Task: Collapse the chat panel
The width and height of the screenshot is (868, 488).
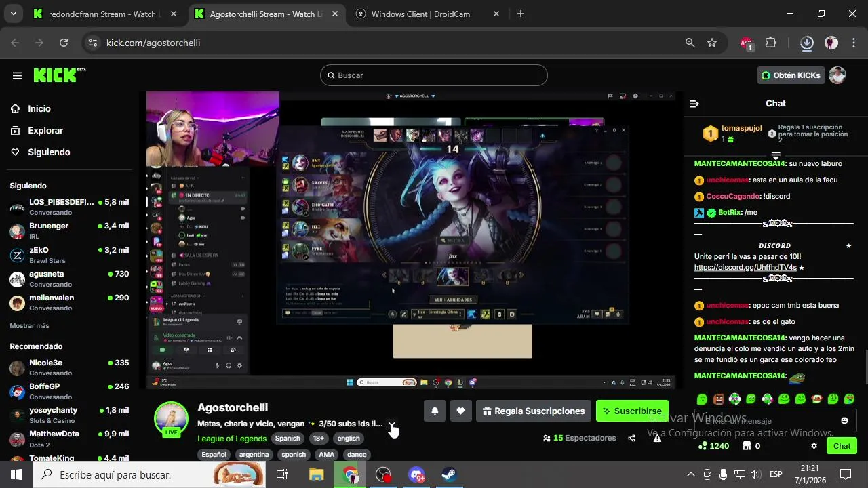Action: point(694,104)
